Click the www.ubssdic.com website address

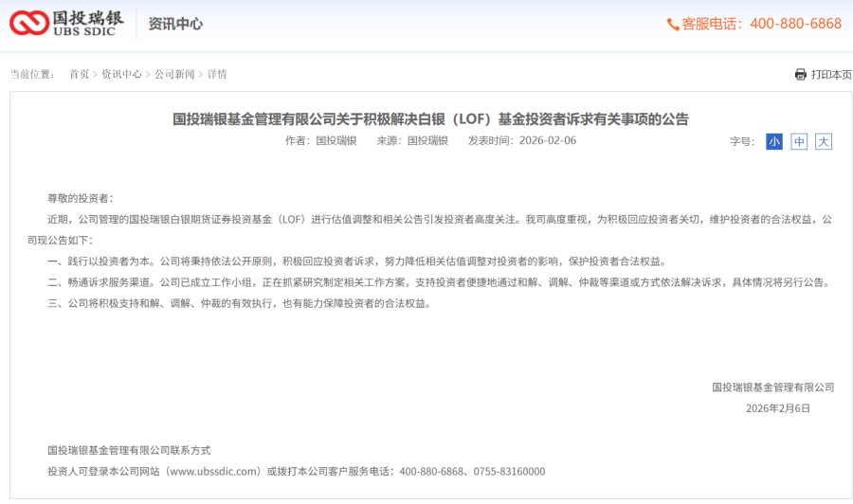point(212,471)
